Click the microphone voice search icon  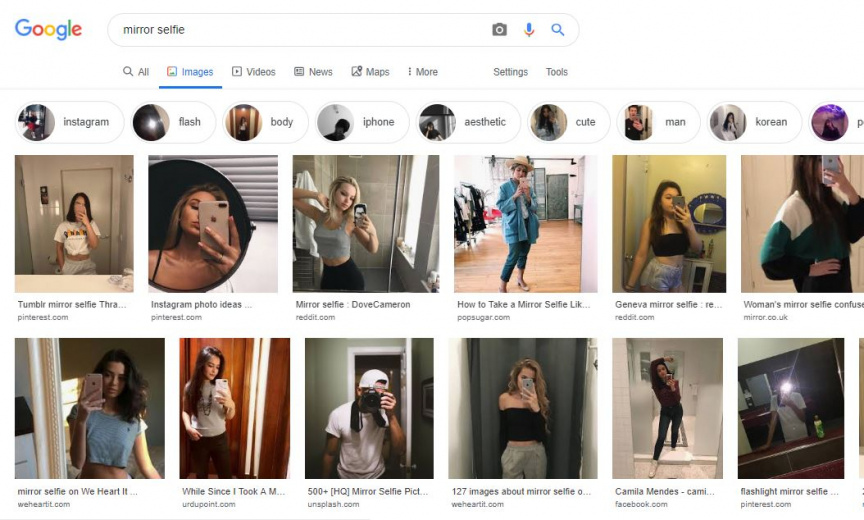(529, 30)
